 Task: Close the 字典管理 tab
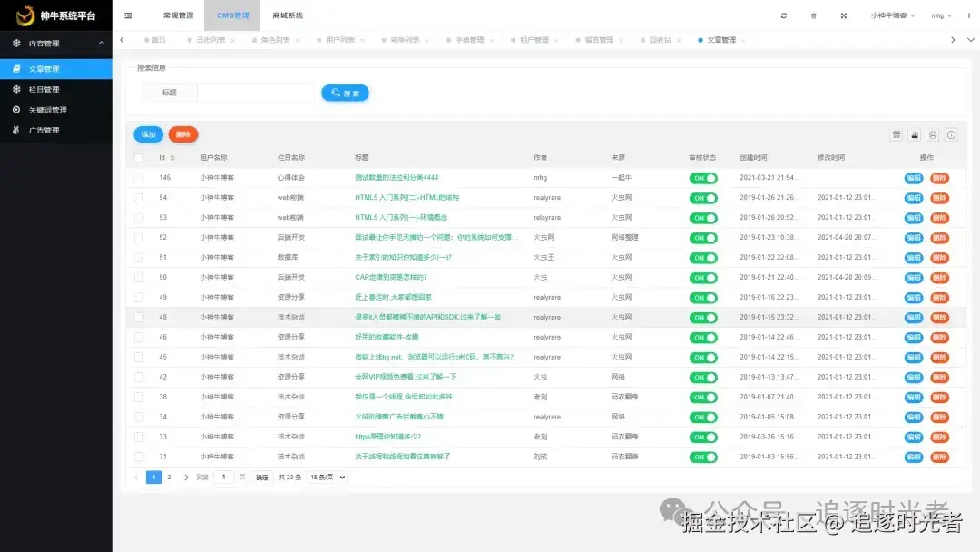pos(492,41)
